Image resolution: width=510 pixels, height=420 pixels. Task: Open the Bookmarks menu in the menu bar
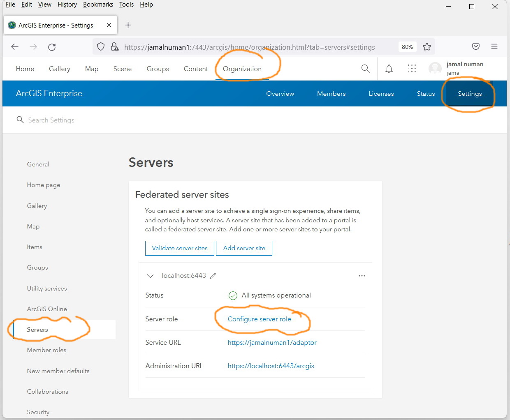[x=98, y=5]
